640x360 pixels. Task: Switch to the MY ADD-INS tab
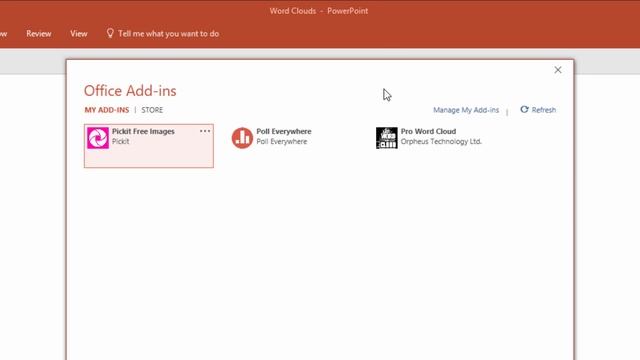coord(107,110)
